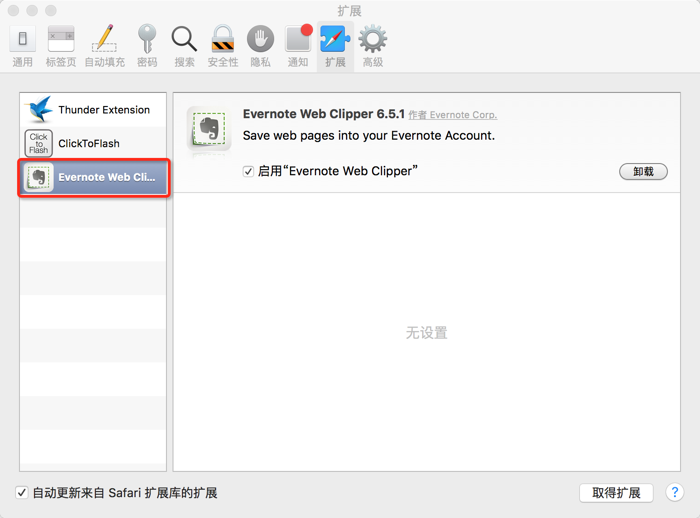
Task: Open the 通知 Notifications pane
Action: 298,46
